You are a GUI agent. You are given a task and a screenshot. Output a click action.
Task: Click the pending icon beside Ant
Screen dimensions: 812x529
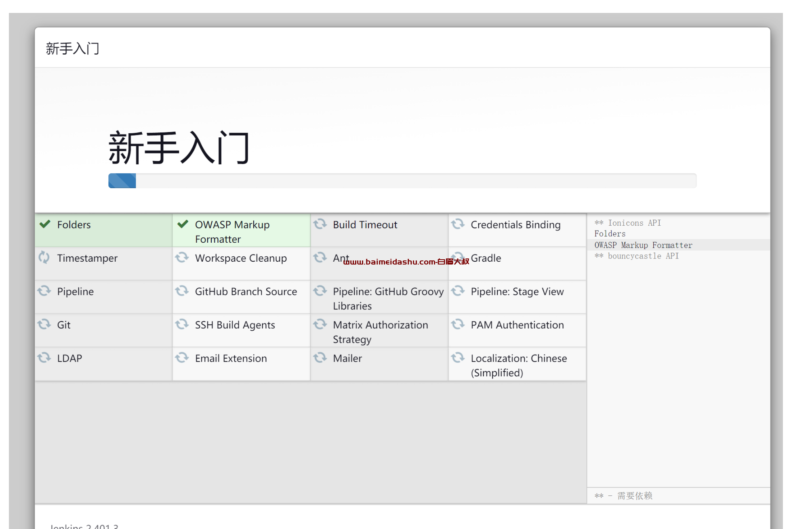pos(320,257)
